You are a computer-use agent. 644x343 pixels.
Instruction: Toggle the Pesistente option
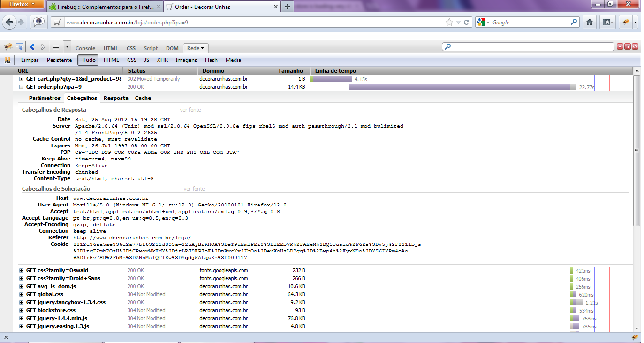coord(59,60)
